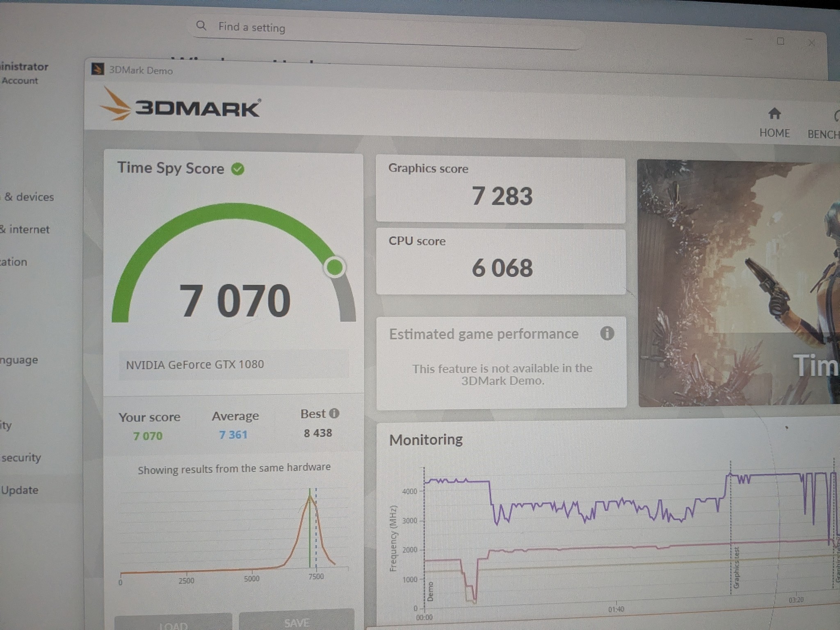This screenshot has width=840, height=630.
Task: Click the 3DMark logo in the header
Action: click(180, 105)
